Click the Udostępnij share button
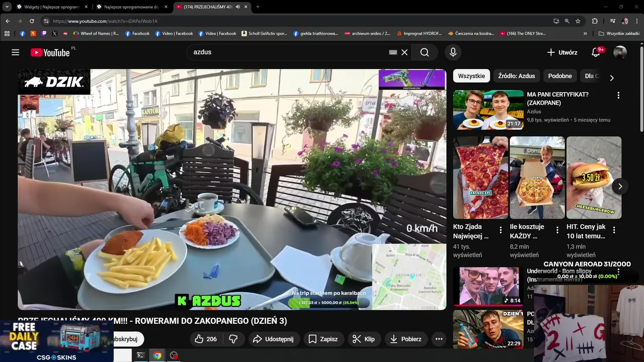644x362 pixels. point(273,339)
